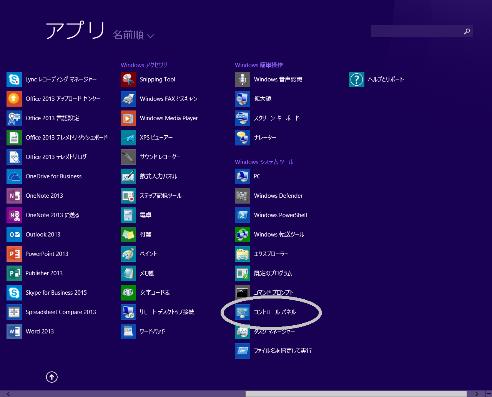Open Lync レコーディング マネージャー app
Image resolution: width=492 pixels, height=397 pixels.
pos(52,79)
